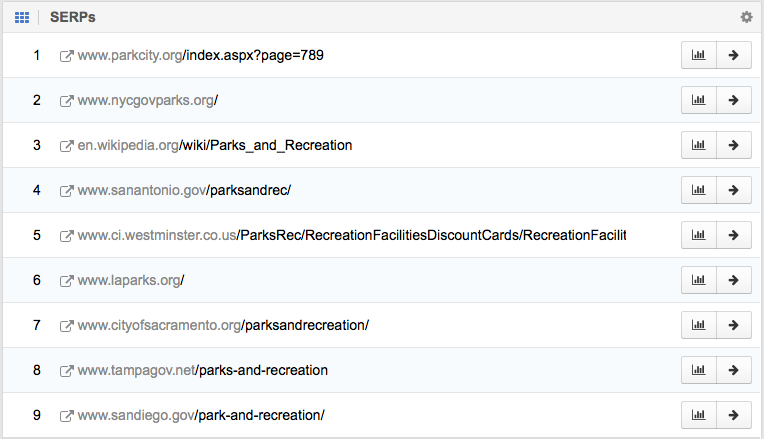Click arrow button for sanantonio.gov row
The image size is (764, 439).
click(733, 190)
